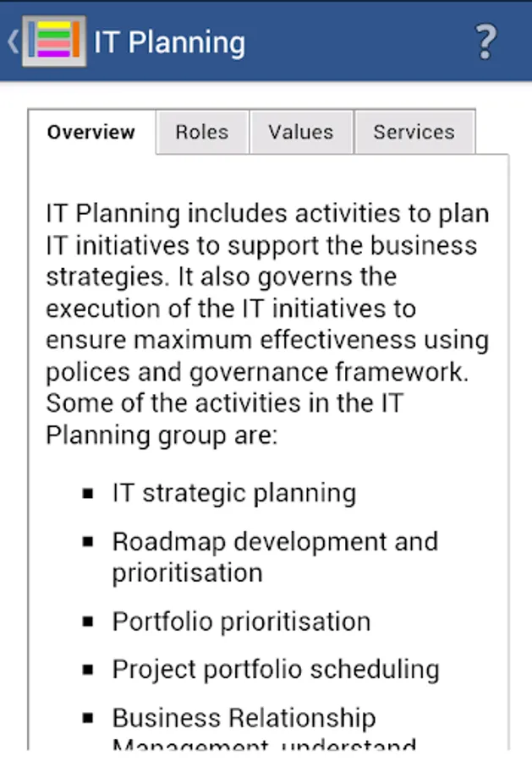Click bullet marker beside Portfolio prioritisation

pyautogui.click(x=88, y=621)
